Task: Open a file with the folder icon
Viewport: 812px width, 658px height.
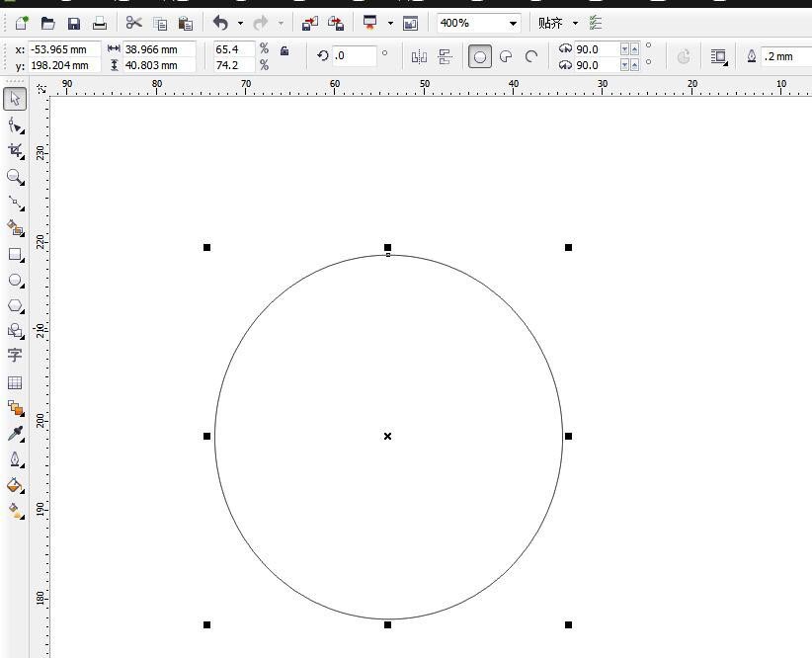Action: coord(47,24)
